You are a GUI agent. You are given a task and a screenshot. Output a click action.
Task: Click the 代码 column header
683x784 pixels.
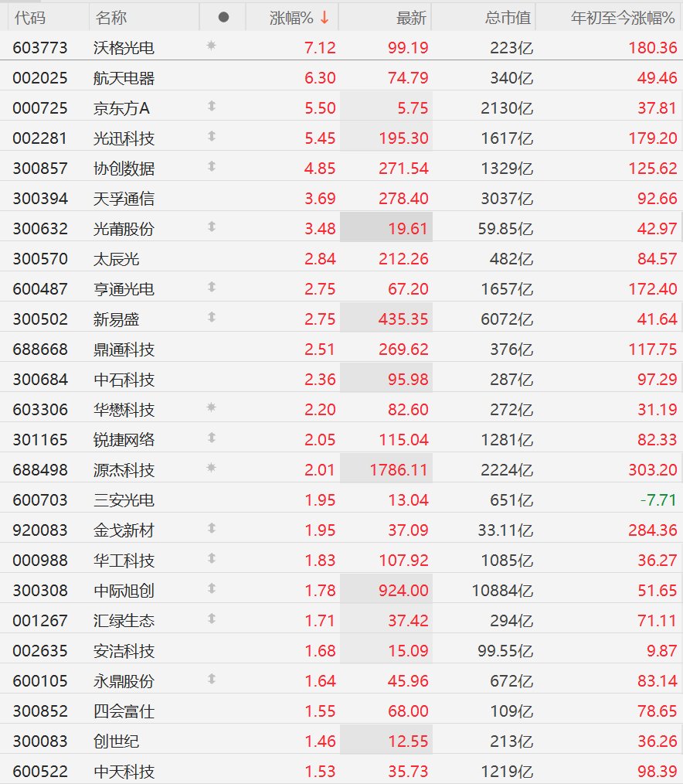[30, 18]
